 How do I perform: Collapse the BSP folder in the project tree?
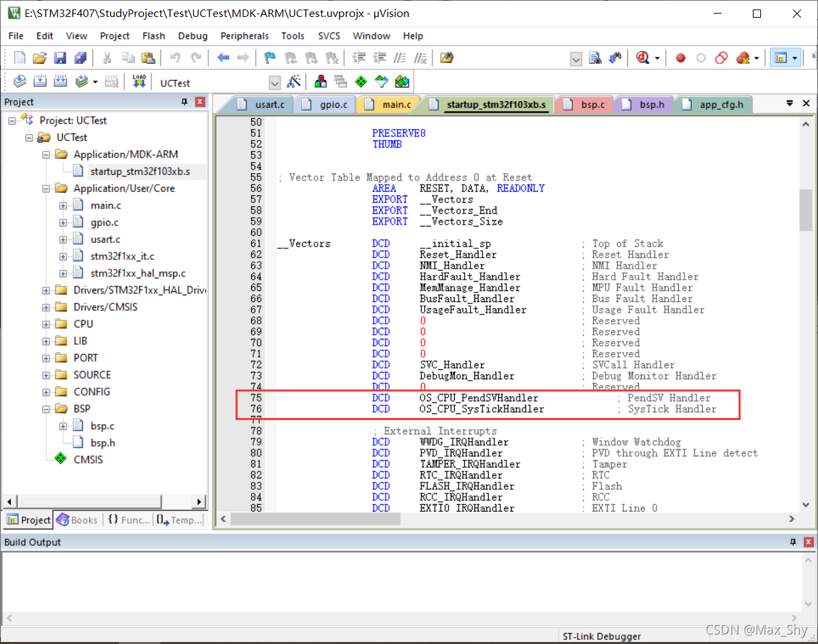click(x=46, y=409)
